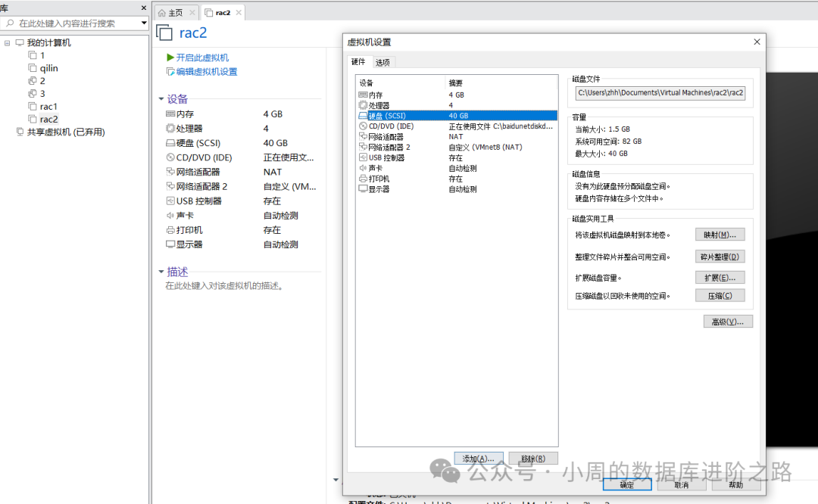Click 开启此虚拟机 link
Screen dimensions: 818x504
click(x=202, y=58)
